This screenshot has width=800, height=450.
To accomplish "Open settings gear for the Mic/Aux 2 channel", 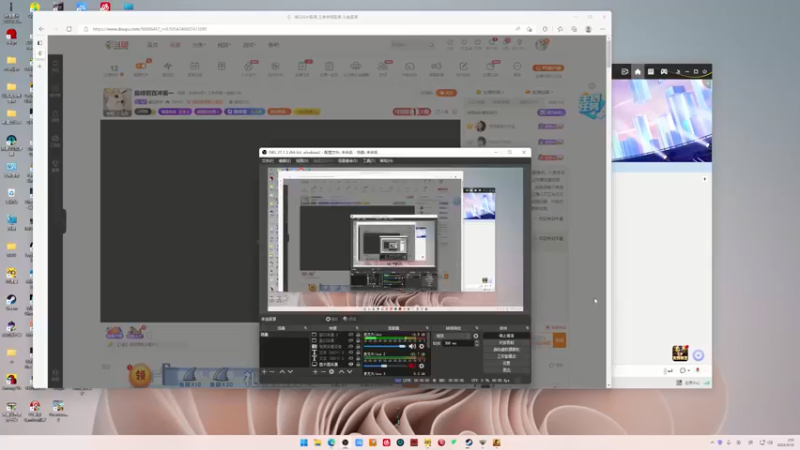I will 421,366.
